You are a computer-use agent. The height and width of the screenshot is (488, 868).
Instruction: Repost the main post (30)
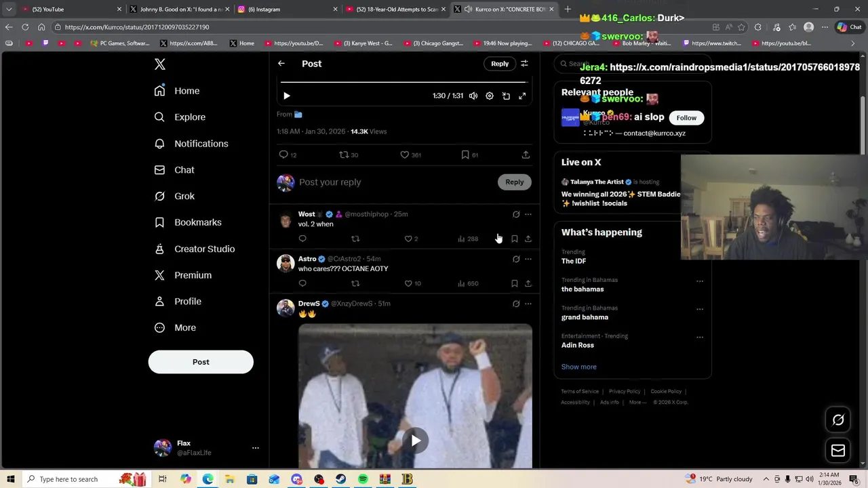pyautogui.click(x=349, y=155)
